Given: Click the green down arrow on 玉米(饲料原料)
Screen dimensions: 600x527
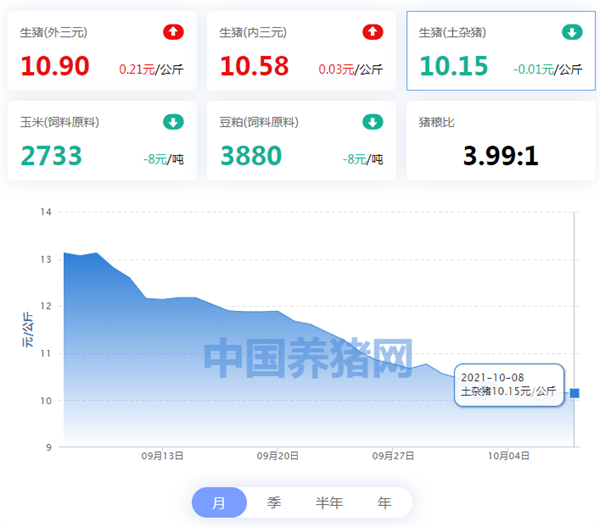Looking at the screenshot, I should (173, 122).
